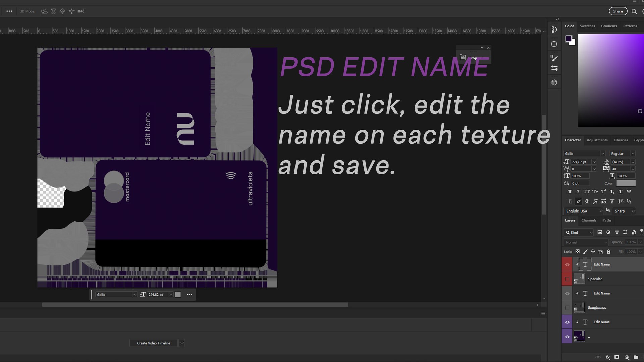
Task: Click the Character panel text color swatch
Action: 626,183
